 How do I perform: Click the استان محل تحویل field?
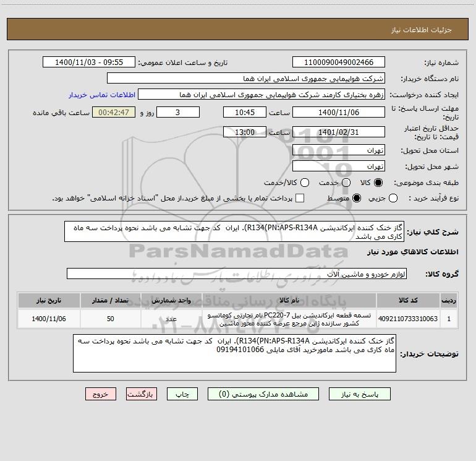point(339,150)
